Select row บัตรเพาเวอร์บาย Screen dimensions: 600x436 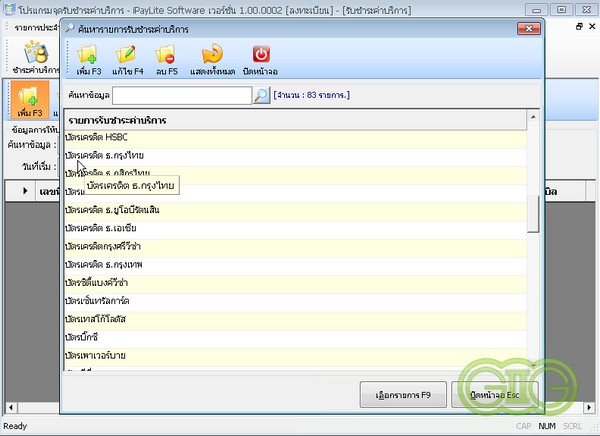coord(295,356)
